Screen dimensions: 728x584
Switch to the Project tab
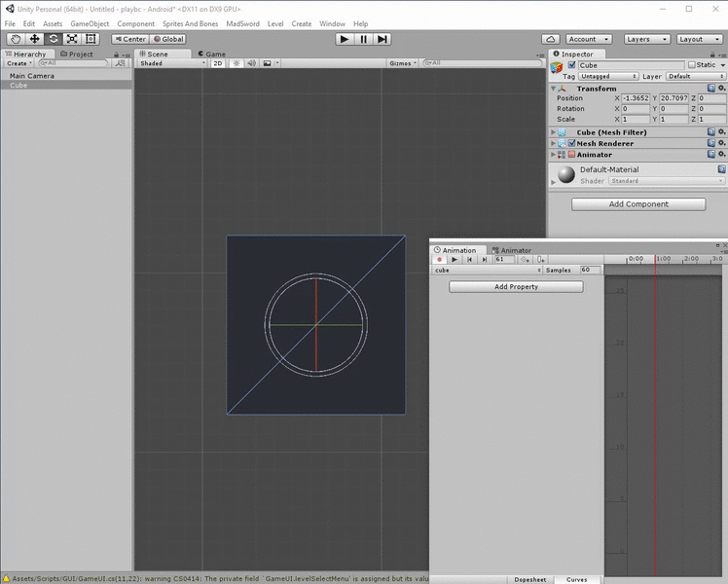pyautogui.click(x=77, y=54)
